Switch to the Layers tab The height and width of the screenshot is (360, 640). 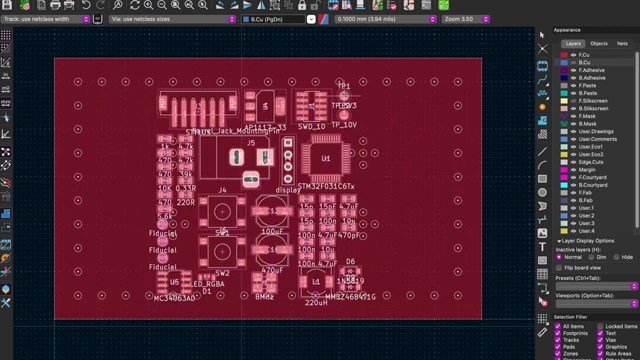coord(573,44)
